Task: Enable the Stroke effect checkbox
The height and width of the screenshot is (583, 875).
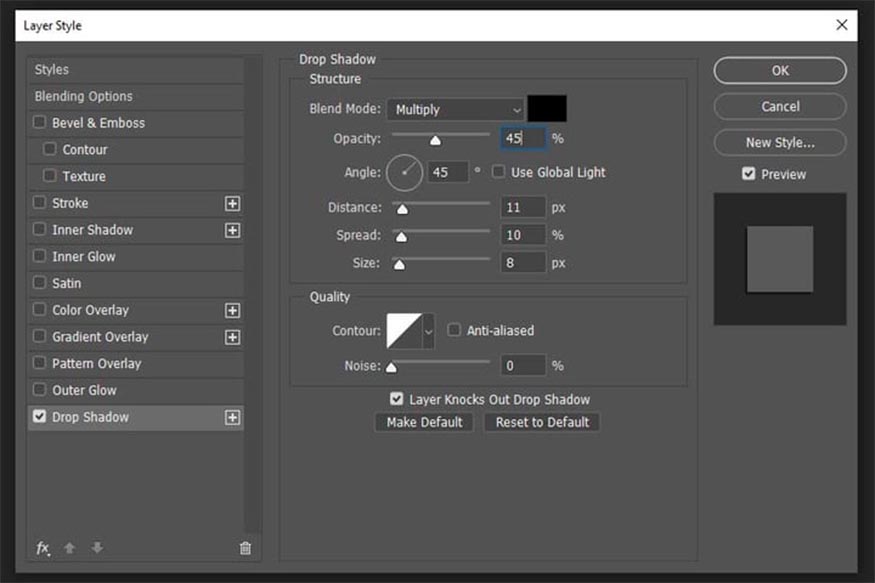Action: [x=39, y=203]
